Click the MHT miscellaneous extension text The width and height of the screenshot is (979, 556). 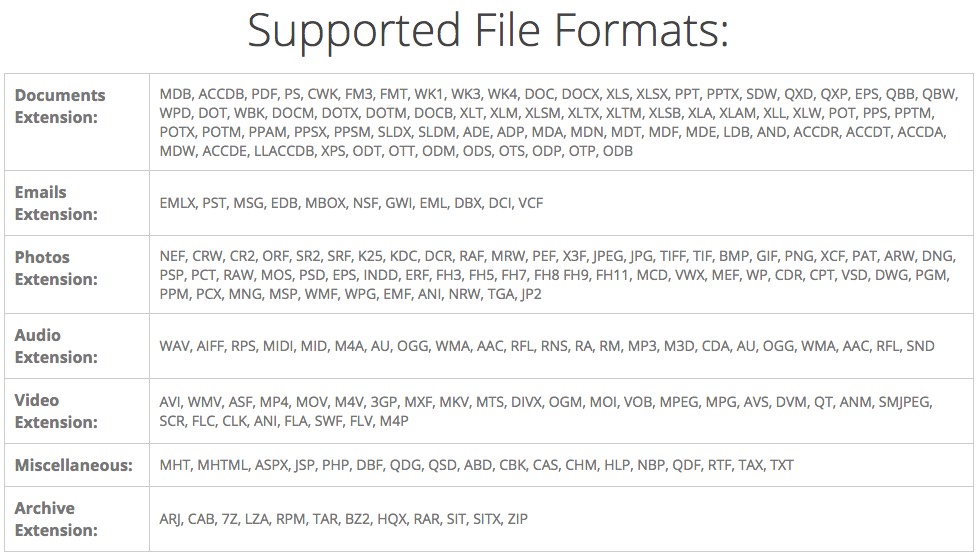[175, 465]
